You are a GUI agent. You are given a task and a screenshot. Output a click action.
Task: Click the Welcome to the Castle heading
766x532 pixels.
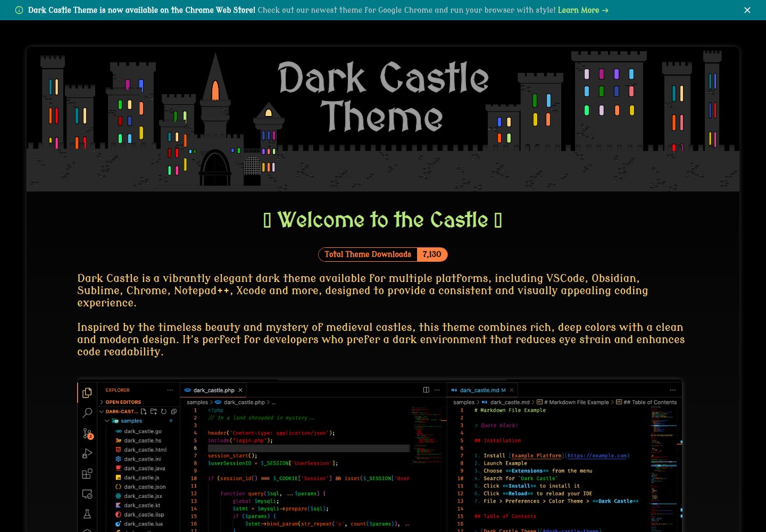383,220
